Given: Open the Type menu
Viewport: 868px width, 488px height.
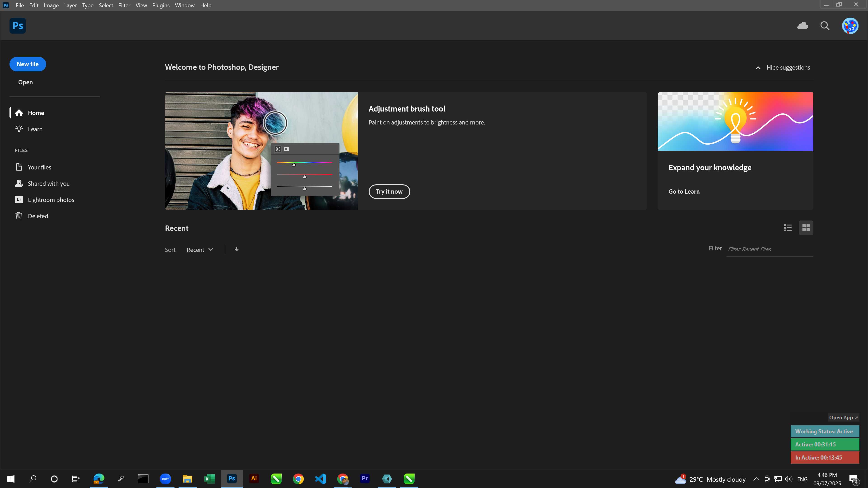Looking at the screenshot, I should coord(88,5).
